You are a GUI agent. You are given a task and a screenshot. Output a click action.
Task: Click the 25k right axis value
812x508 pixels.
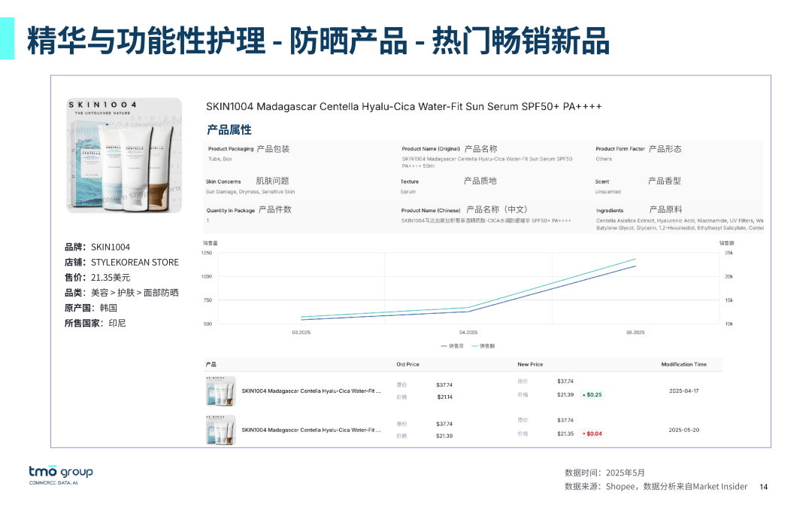pyautogui.click(x=729, y=253)
